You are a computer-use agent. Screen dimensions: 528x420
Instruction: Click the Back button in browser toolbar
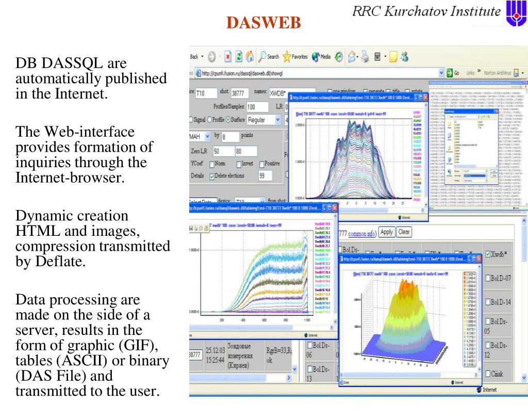tap(194, 57)
